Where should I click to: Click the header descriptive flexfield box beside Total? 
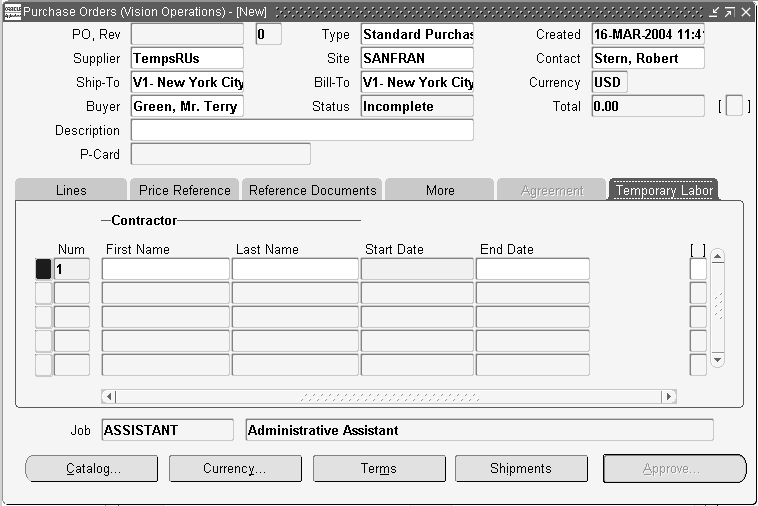(x=734, y=106)
